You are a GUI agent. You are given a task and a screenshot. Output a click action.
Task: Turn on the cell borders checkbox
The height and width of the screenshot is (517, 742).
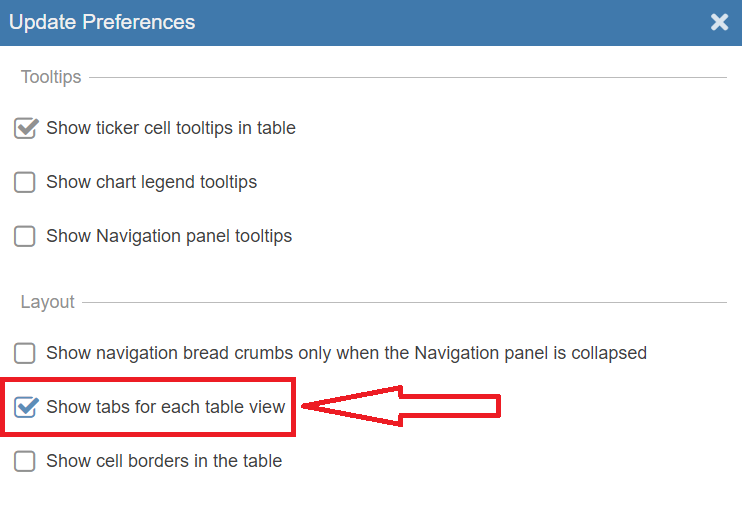pos(25,461)
